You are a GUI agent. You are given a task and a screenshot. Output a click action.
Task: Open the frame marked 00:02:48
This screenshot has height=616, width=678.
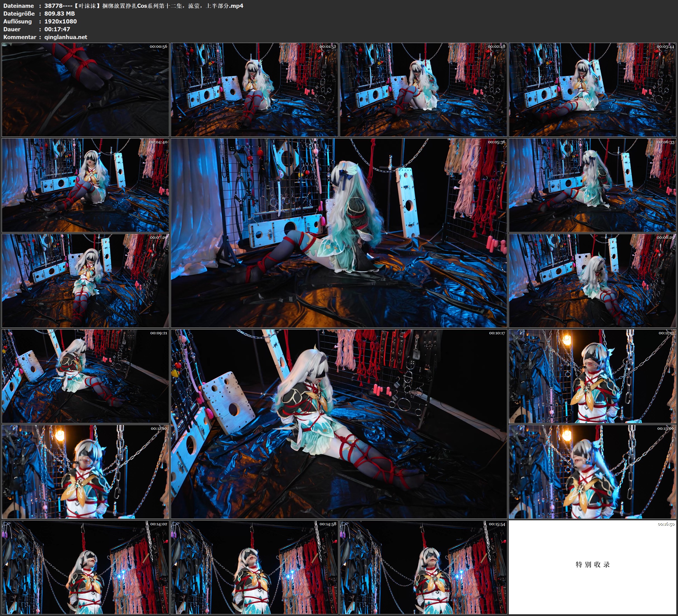pyautogui.click(x=423, y=89)
